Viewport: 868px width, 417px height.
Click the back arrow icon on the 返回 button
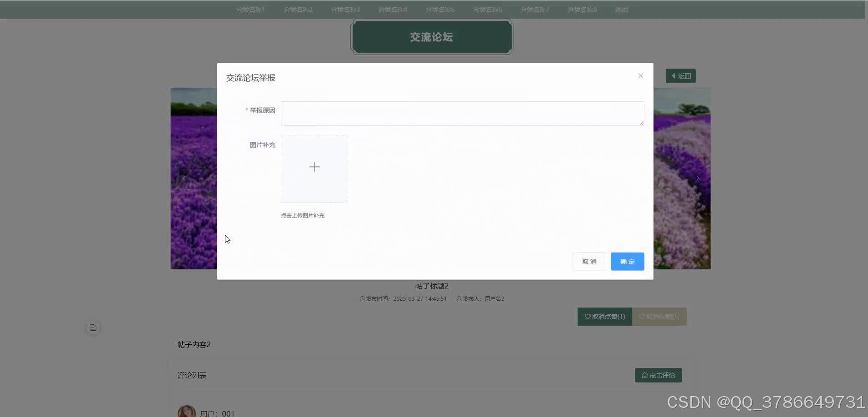tap(674, 76)
